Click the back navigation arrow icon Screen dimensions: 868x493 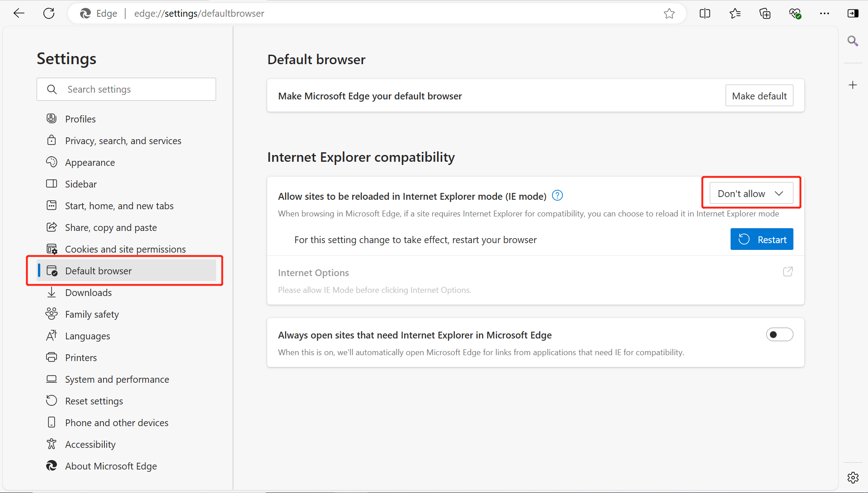pyautogui.click(x=19, y=13)
